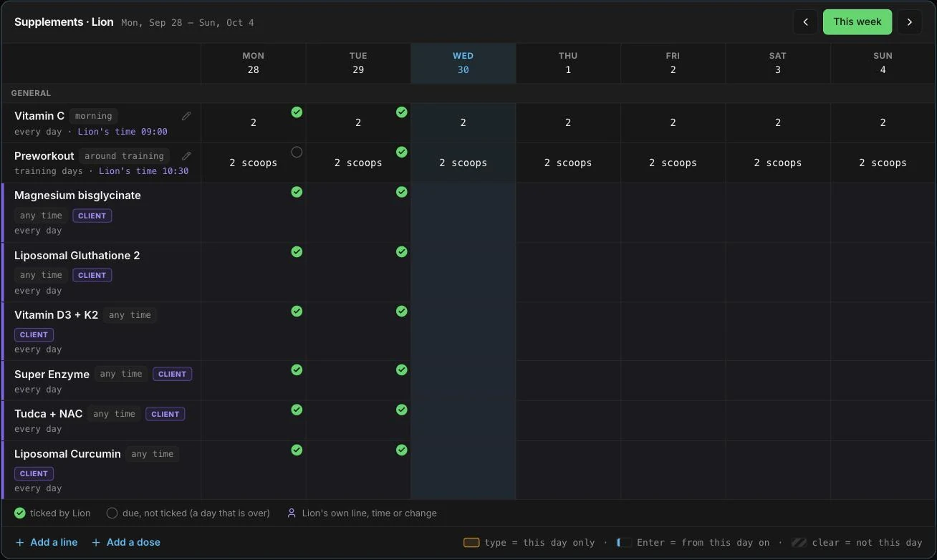Untick Magnesium bisglycinate on Monday
This screenshot has width=937, height=560.
(297, 192)
